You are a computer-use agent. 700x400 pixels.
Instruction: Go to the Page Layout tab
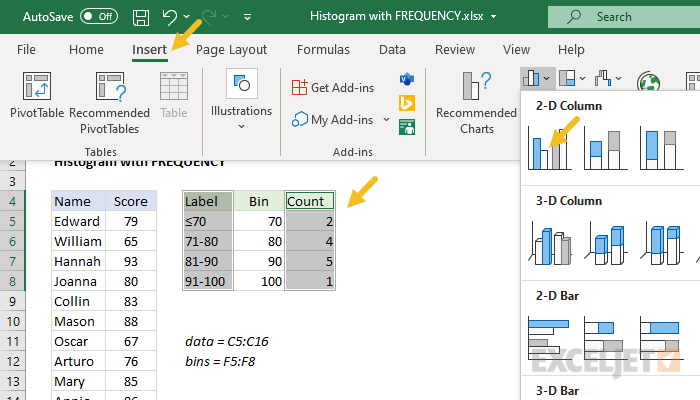pos(231,50)
